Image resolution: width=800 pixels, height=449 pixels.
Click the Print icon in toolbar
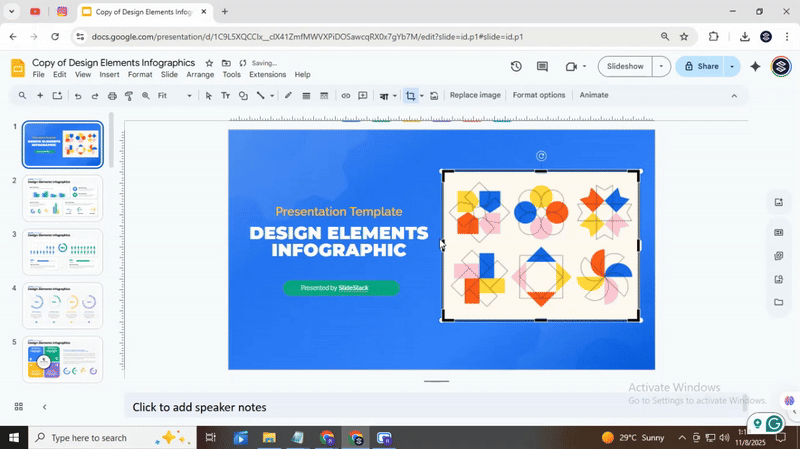[x=112, y=96]
